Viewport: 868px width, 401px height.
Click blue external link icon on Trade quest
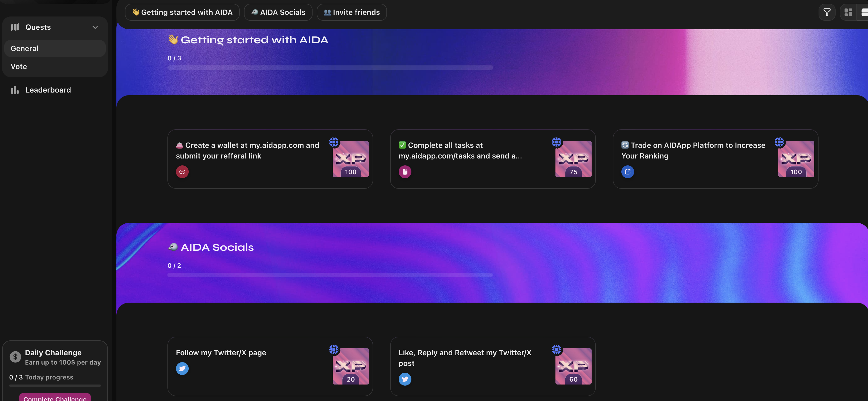[627, 172]
